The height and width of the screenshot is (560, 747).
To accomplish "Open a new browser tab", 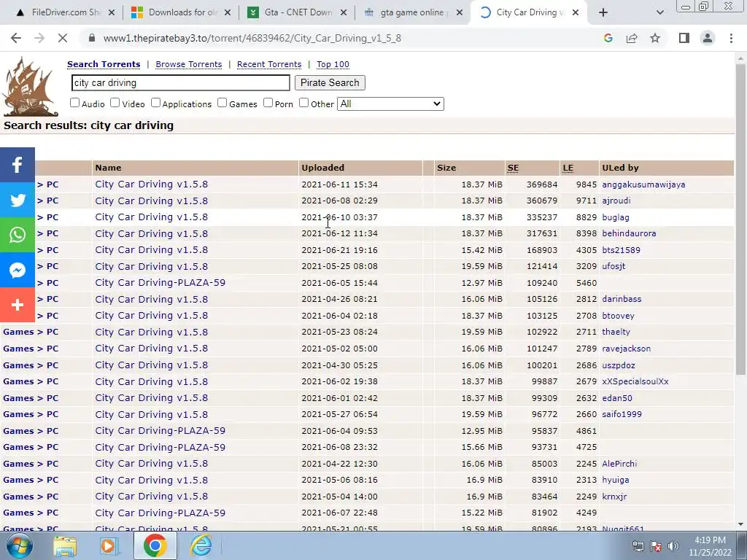I will 603,13.
